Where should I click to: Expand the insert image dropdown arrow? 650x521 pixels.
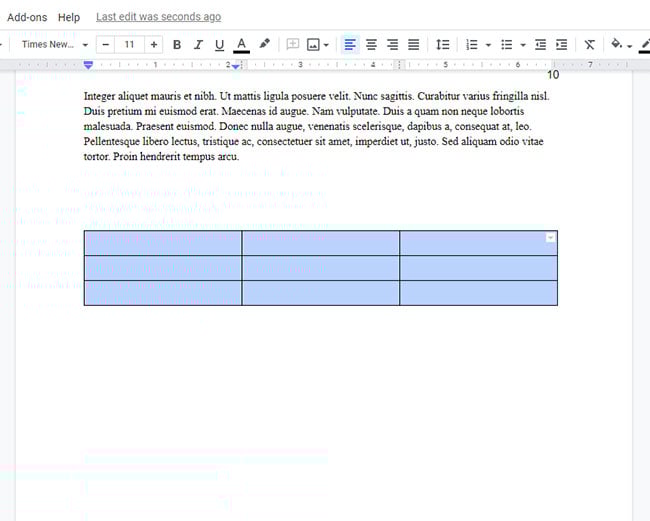pos(326,45)
